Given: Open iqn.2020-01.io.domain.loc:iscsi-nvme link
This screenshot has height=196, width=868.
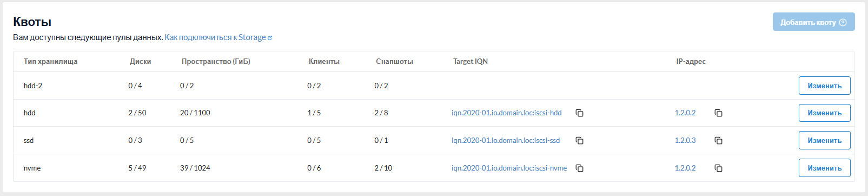Looking at the screenshot, I should [509, 168].
